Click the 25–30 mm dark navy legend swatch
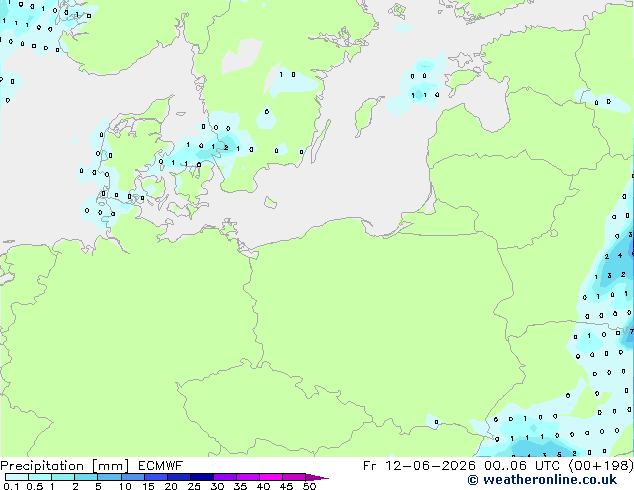This screenshot has height=490, width=634. click(201, 477)
